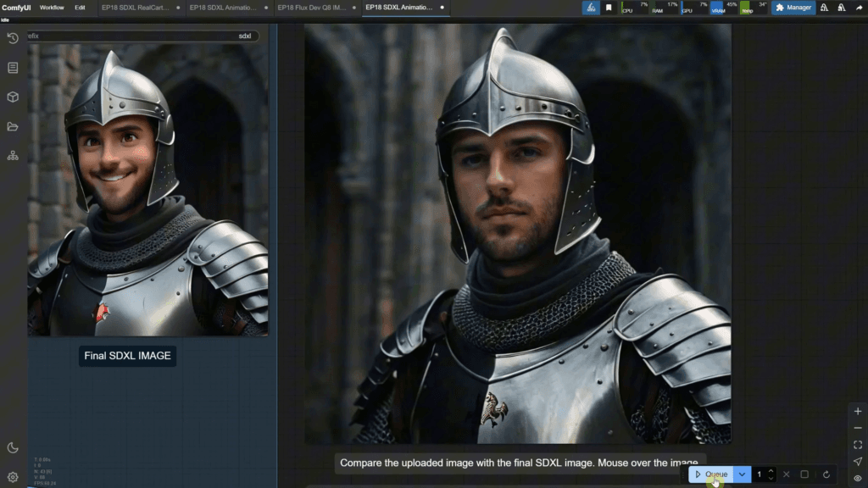Open the Workflow menu
The height and width of the screenshot is (488, 868).
[52, 8]
